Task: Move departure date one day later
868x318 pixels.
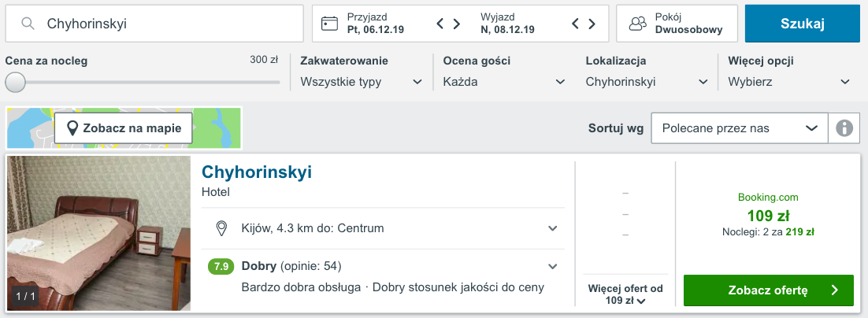Action: click(590, 24)
